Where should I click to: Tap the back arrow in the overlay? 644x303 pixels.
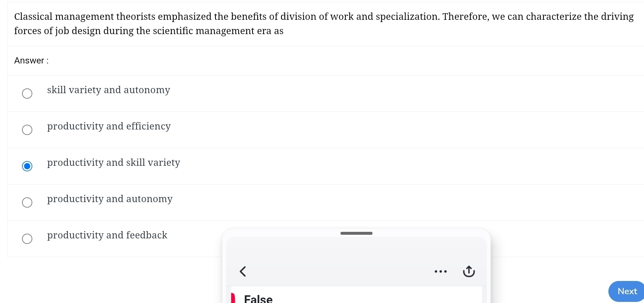243,271
